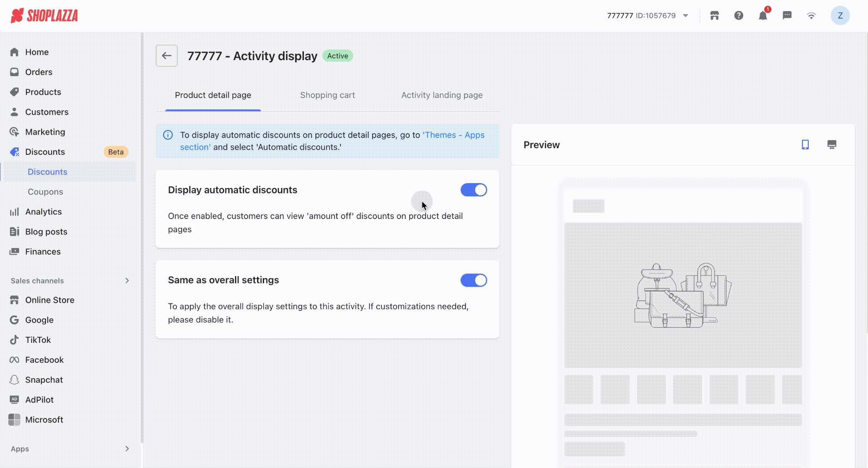
Task: Open the store selector dropdown 777777
Action: [647, 15]
